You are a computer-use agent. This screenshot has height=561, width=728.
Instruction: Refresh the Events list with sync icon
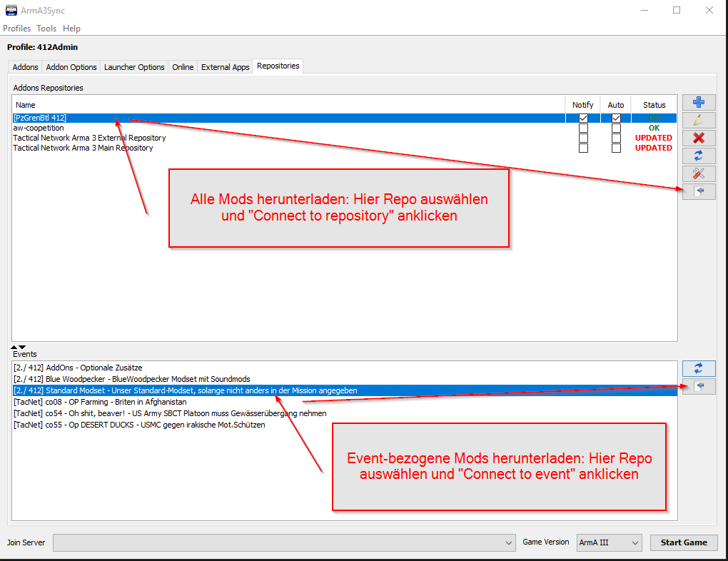point(698,368)
